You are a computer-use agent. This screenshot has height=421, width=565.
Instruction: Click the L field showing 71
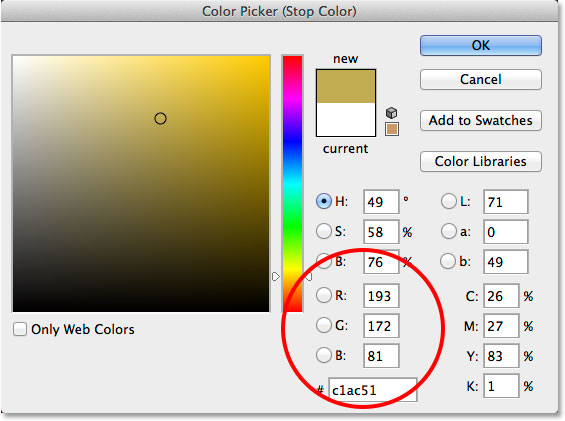(x=506, y=202)
